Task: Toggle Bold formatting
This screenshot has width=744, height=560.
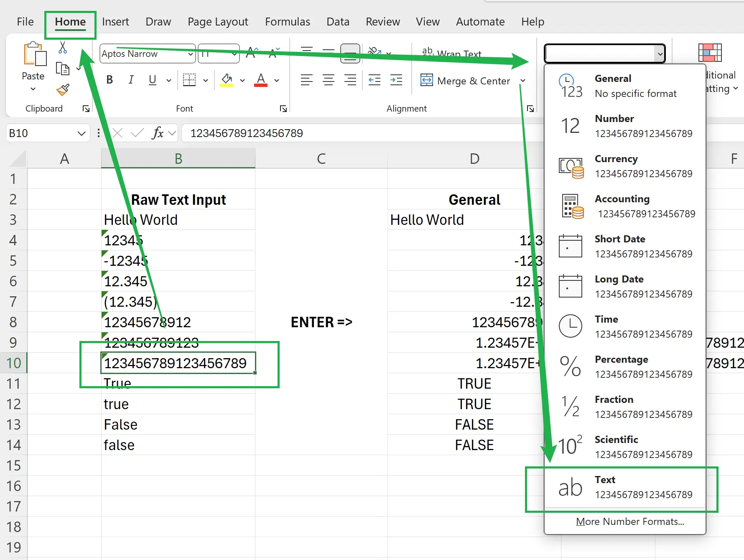Action: 110,80
